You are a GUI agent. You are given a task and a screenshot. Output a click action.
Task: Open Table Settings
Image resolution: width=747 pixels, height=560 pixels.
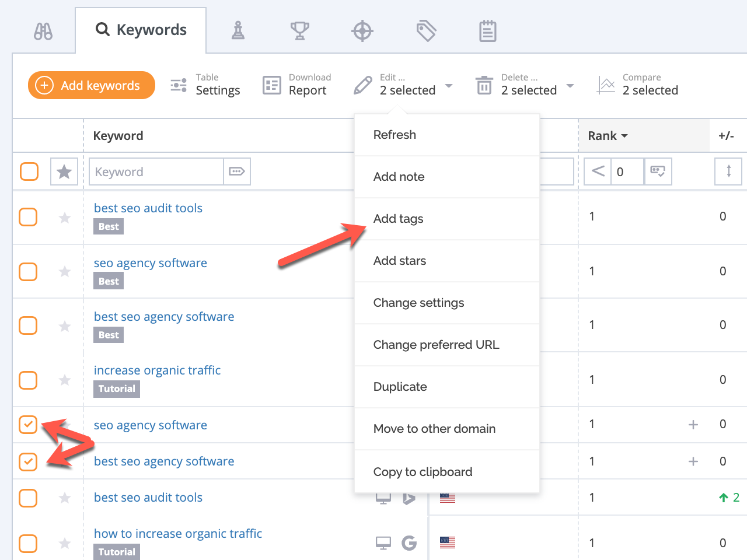click(x=206, y=85)
